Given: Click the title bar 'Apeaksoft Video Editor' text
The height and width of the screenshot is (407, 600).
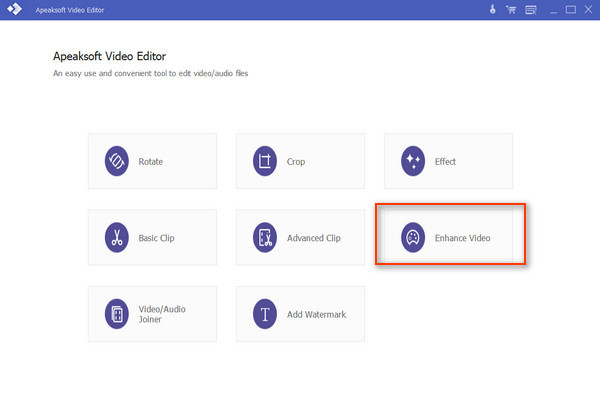Looking at the screenshot, I should click(x=70, y=10).
